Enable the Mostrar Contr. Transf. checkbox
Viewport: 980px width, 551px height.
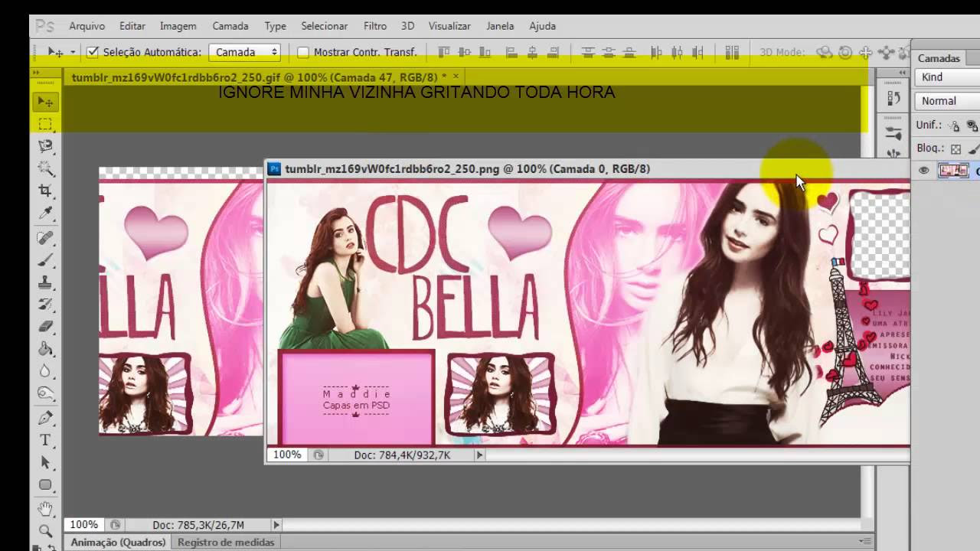click(302, 52)
